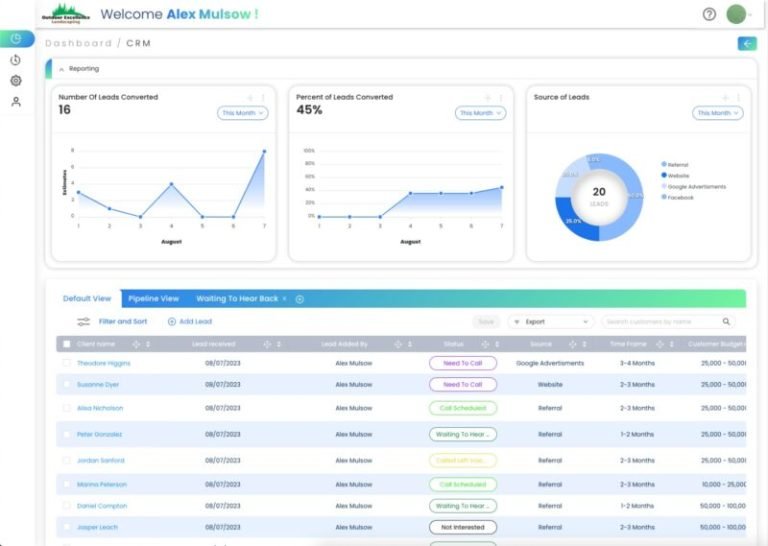This screenshot has width=768, height=546.
Task: Open Susanne Dyer client link
Action: (98, 384)
